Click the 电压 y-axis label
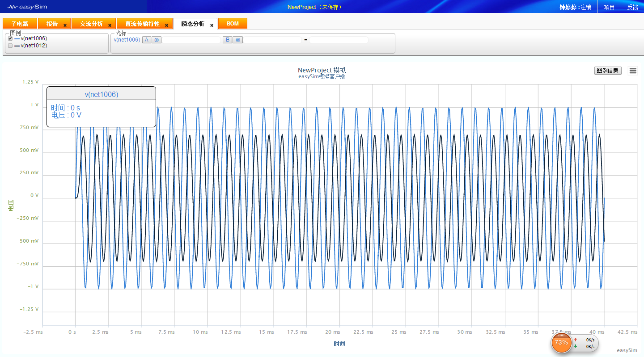The height and width of the screenshot is (357, 644). pos(11,205)
